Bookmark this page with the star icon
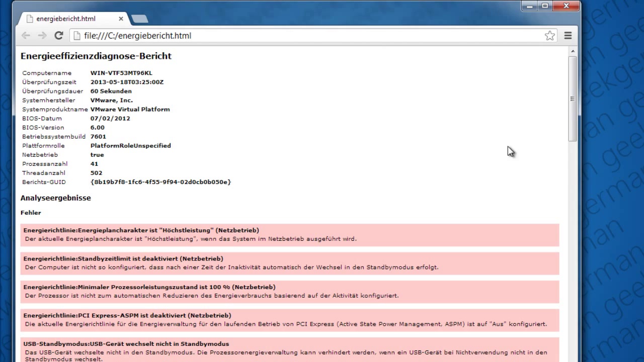This screenshot has height=362, width=644. tap(549, 36)
